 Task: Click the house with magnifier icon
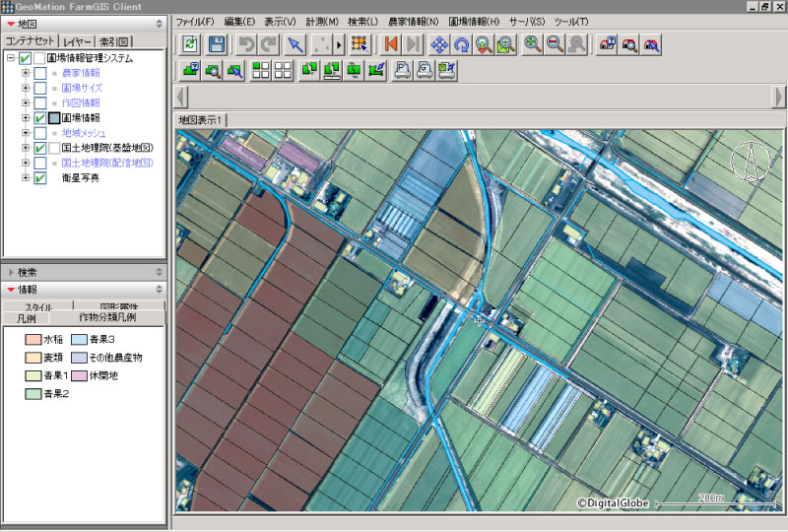(x=629, y=44)
